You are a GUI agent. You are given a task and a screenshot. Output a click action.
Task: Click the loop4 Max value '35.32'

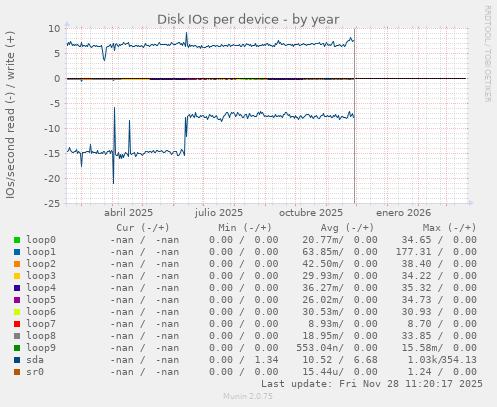[416, 288]
